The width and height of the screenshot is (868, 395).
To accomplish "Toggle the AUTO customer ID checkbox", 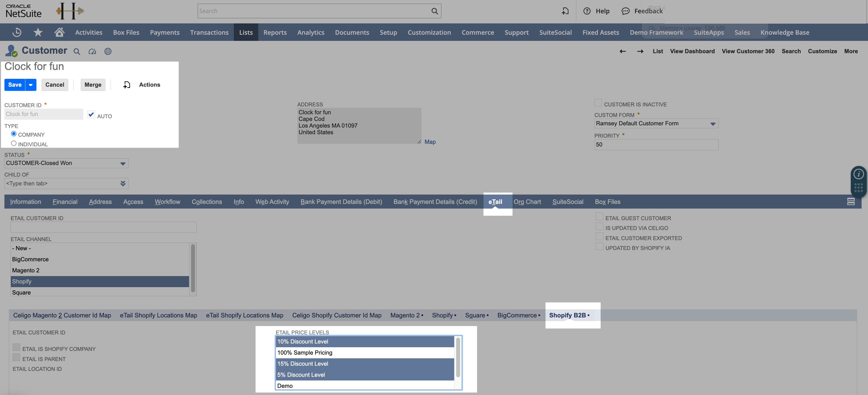I will [91, 114].
